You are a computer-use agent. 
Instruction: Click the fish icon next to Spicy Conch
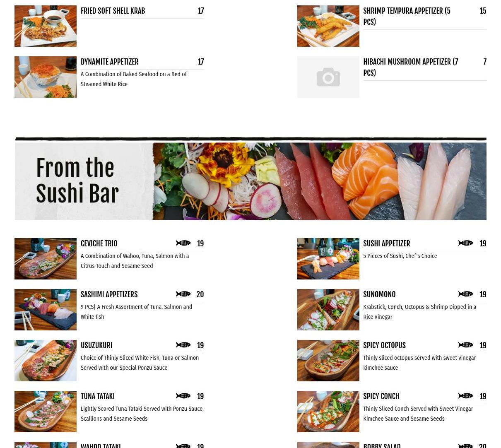click(465, 396)
